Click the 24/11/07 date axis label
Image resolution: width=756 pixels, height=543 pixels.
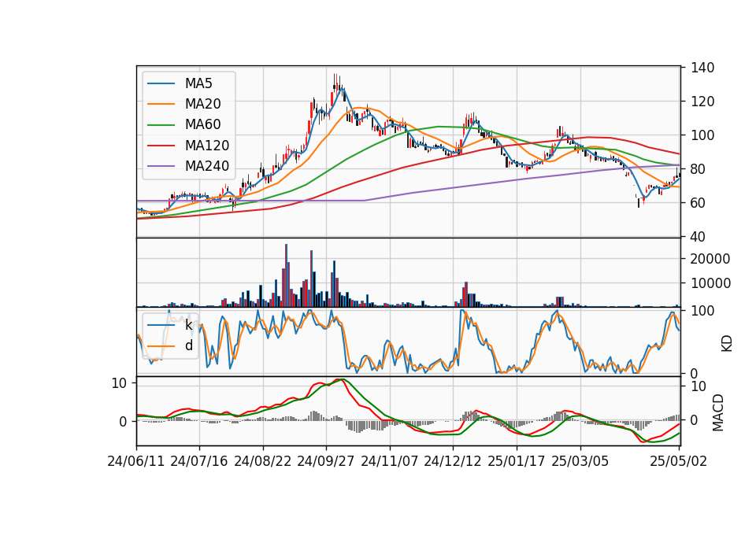390,462
